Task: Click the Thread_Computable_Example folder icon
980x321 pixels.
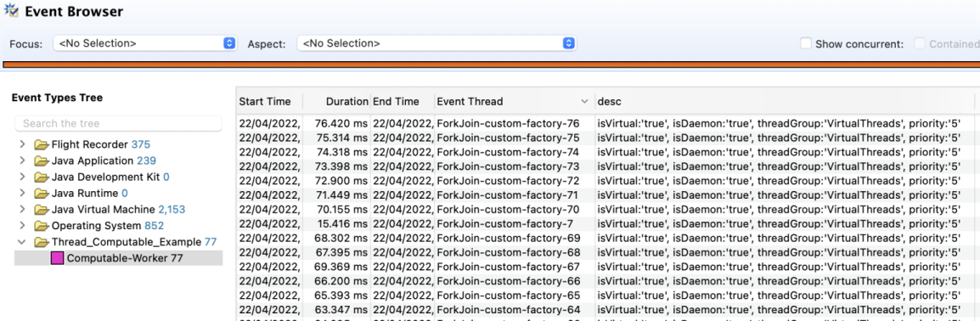Action: (42, 242)
